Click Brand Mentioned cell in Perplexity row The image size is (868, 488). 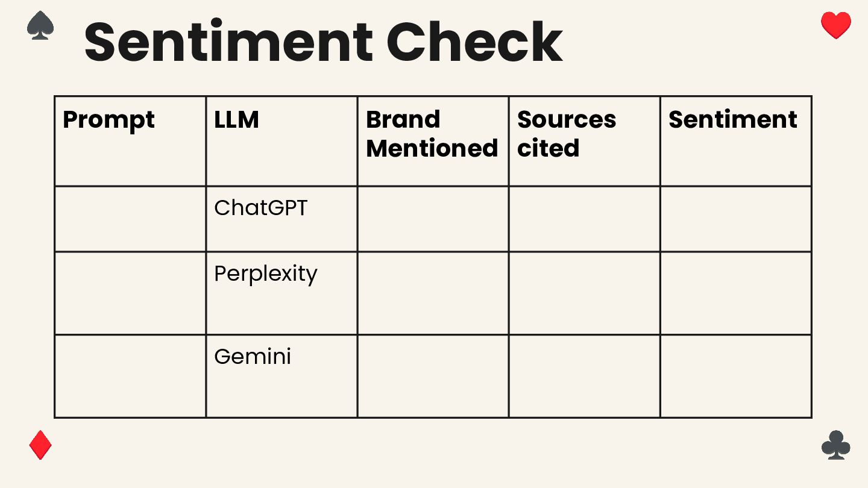point(433,293)
